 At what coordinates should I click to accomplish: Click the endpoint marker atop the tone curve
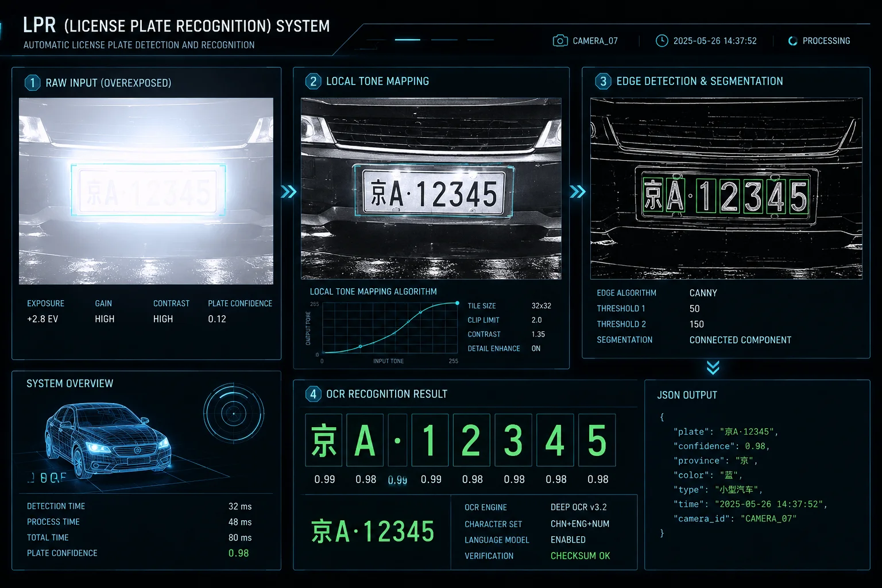coord(457,303)
